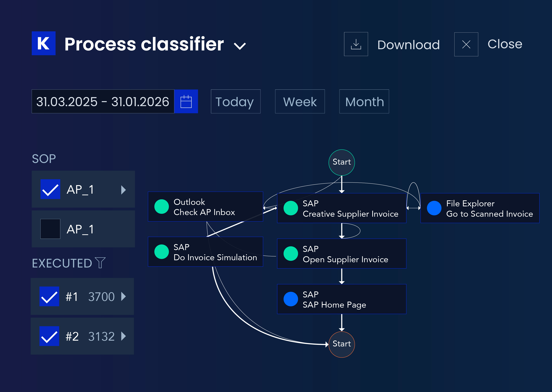Select the Month range button
This screenshot has width=552, height=392.
coord(364,101)
